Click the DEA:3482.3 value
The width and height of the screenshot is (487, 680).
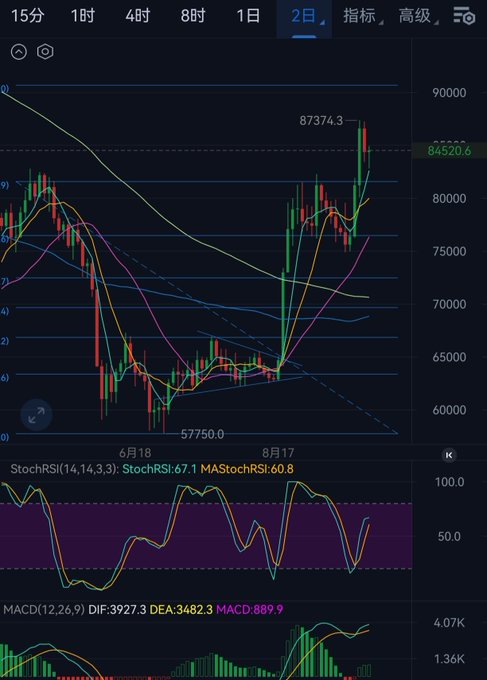pyautogui.click(x=181, y=609)
